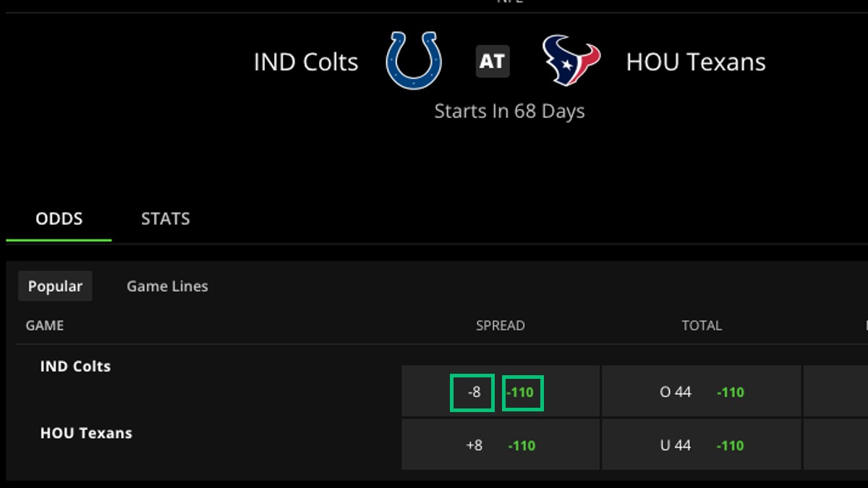868x488 pixels.
Task: Click the SPREAD column header
Action: 501,325
